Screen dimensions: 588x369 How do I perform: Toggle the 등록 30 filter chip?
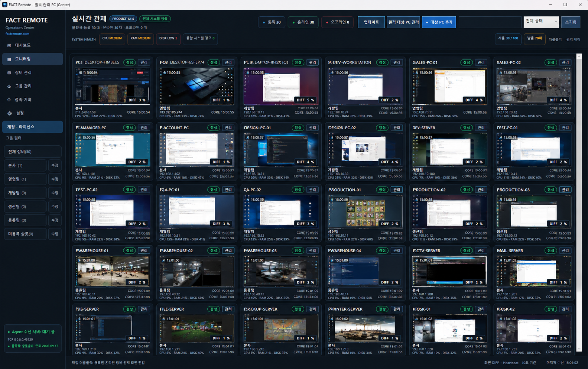(272, 22)
